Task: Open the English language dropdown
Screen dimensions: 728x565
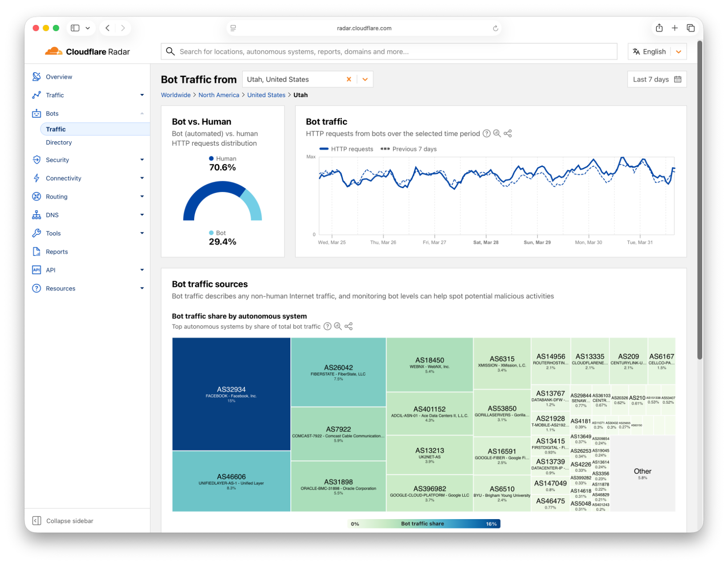Action: click(x=678, y=52)
